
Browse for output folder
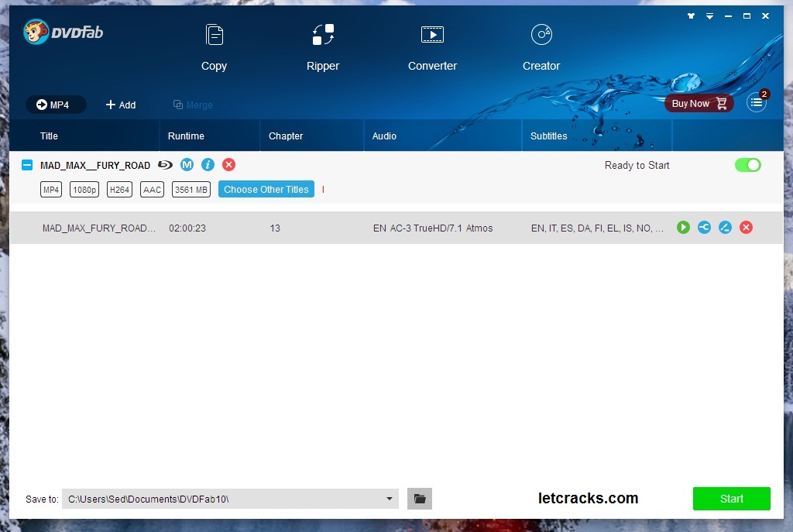420,499
